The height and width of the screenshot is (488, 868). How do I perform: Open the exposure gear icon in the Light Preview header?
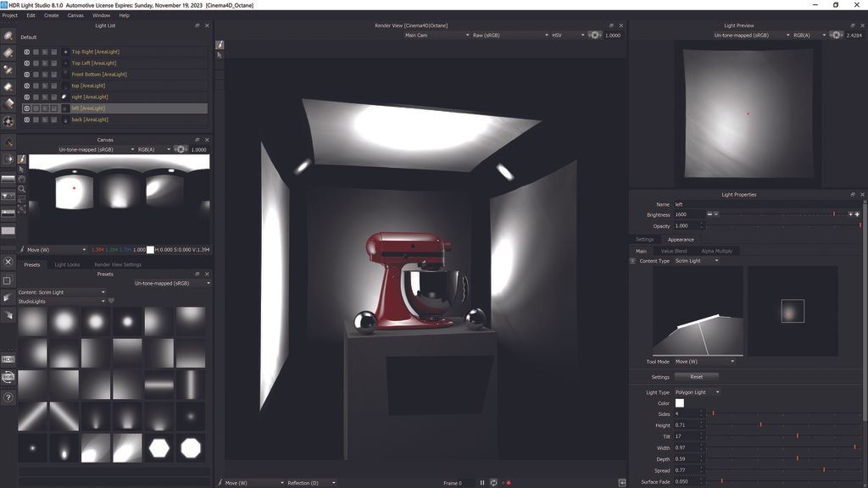pos(837,36)
